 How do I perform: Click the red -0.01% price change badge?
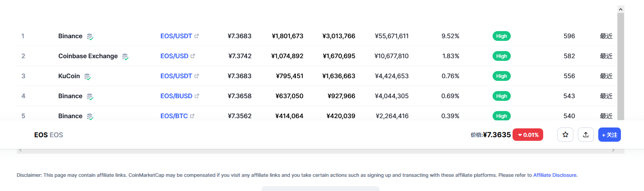point(528,135)
